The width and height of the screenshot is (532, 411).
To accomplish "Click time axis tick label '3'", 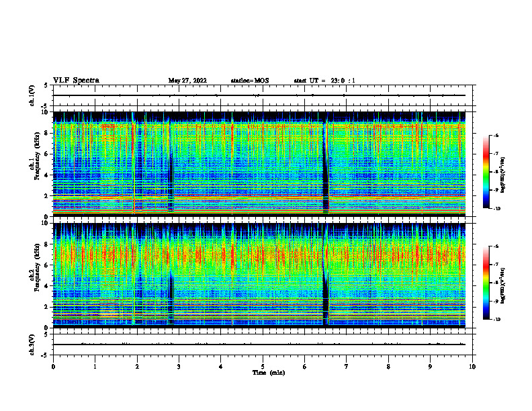I will pos(179,367).
